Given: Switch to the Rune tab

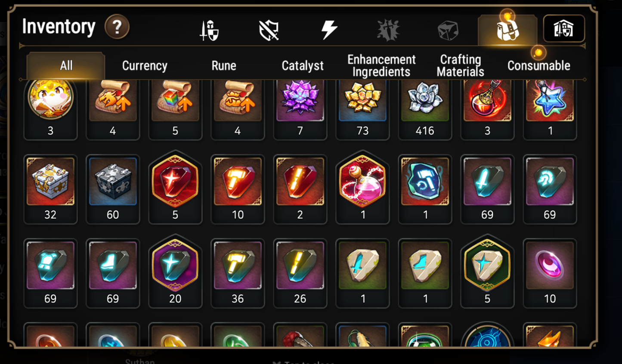Looking at the screenshot, I should tap(224, 66).
